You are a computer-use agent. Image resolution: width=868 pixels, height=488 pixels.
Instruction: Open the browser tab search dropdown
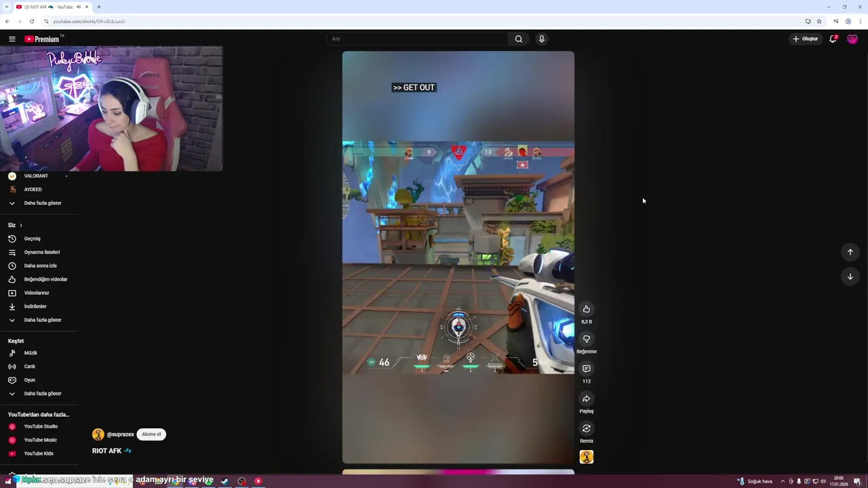coord(7,7)
